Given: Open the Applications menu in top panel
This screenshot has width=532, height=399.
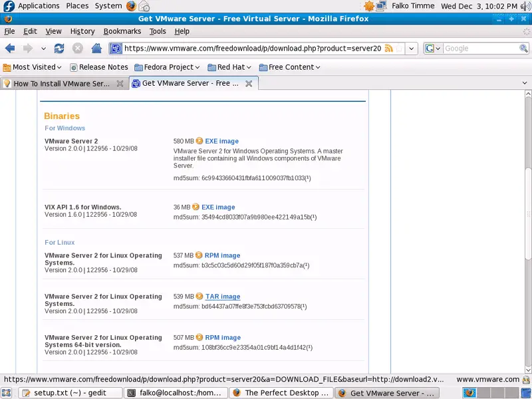Looking at the screenshot, I should pyautogui.click(x=39, y=6).
